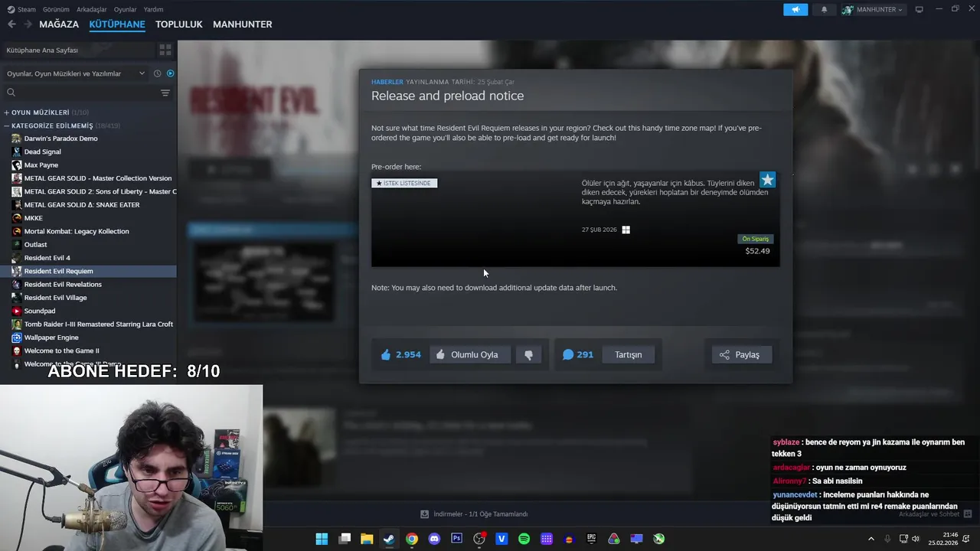Screen dimensions: 980x551
Task: Select Dead Signal in library
Action: click(x=42, y=152)
